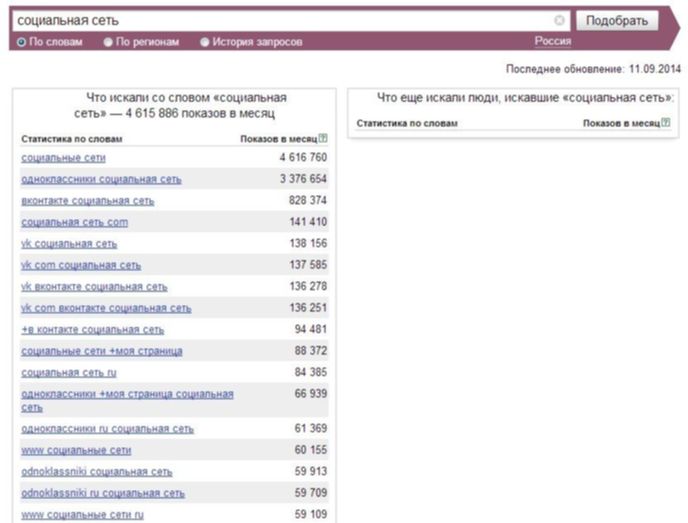Open the 'odnoklassniki ru социальная сеть' link
The width and height of the screenshot is (688, 523).
[103, 493]
